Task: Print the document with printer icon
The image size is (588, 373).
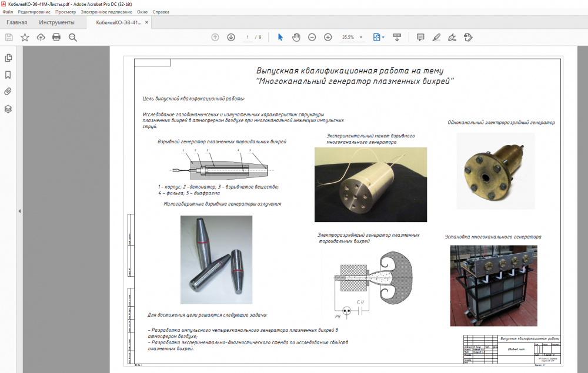Action: click(x=56, y=37)
